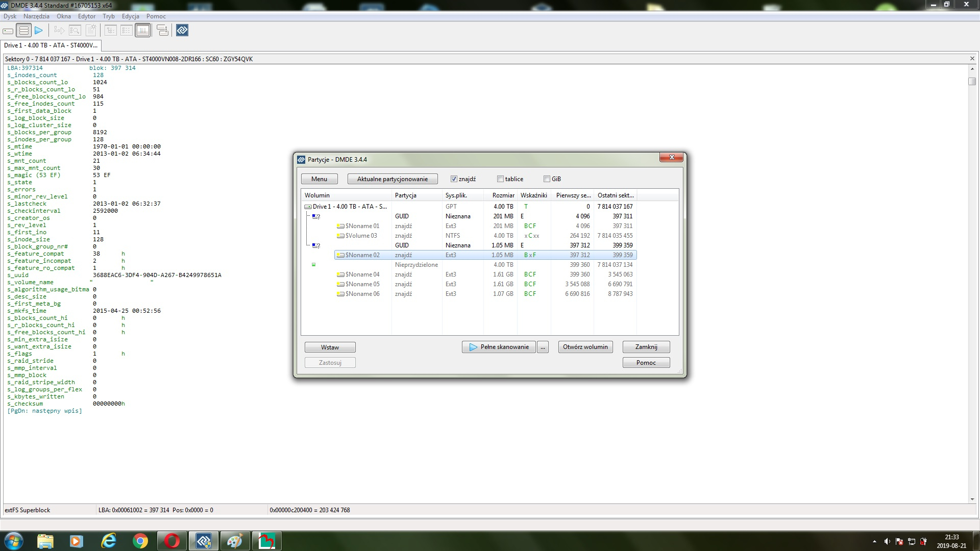Open the Edytor menu

point(87,16)
